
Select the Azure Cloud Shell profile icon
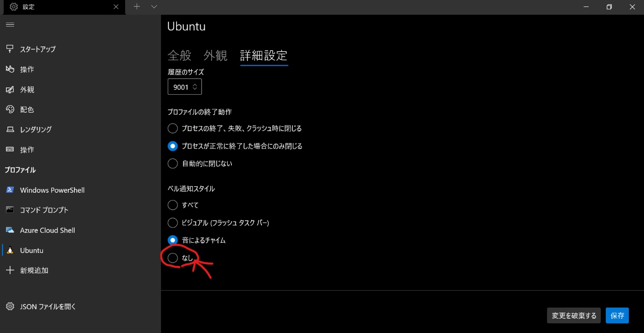point(10,230)
